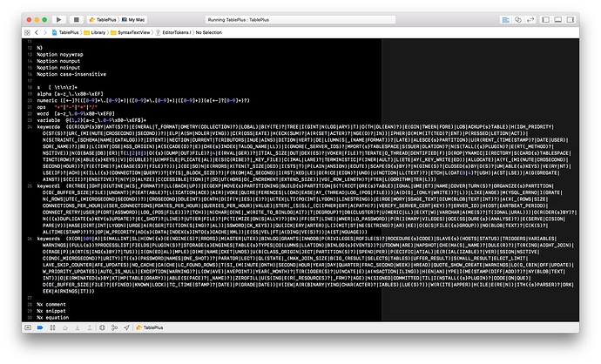Click line number 24 in gutter

30,127
